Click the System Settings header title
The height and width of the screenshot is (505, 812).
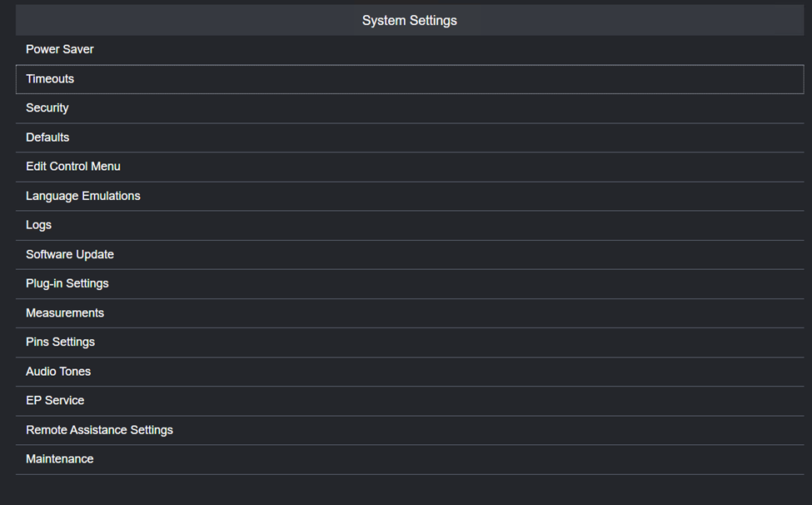point(409,20)
